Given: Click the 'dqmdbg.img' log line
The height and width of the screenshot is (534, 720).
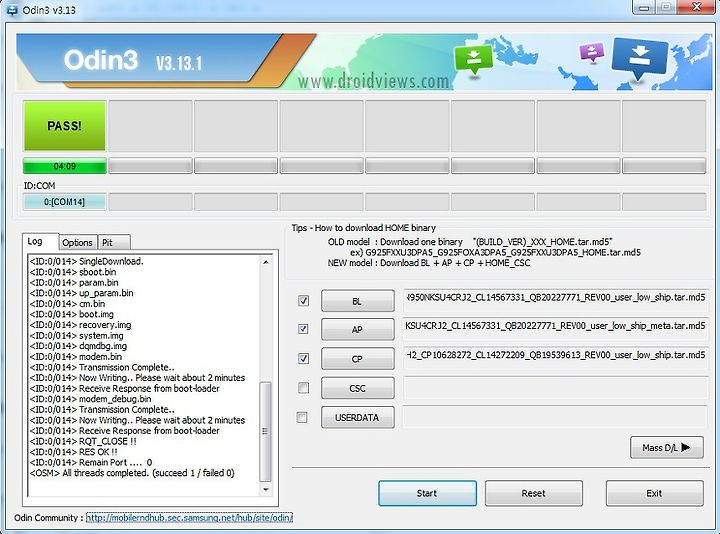Looking at the screenshot, I should point(79,346).
